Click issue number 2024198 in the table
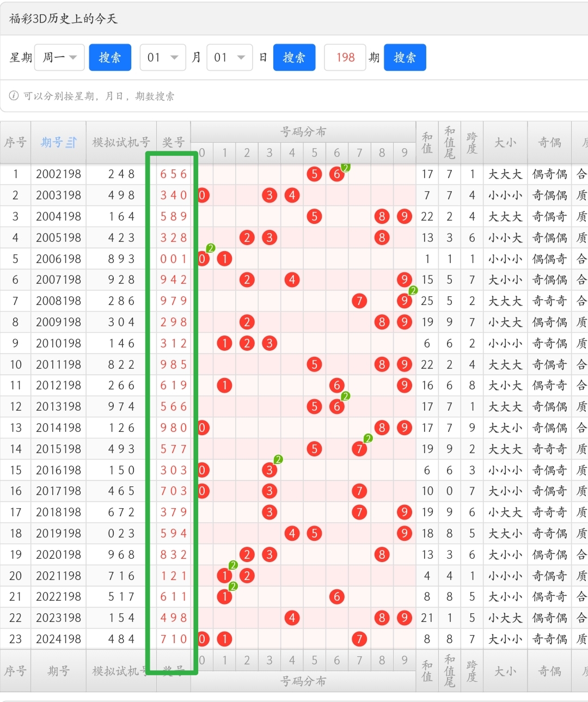Image resolution: width=588 pixels, height=702 pixels. 58,639
